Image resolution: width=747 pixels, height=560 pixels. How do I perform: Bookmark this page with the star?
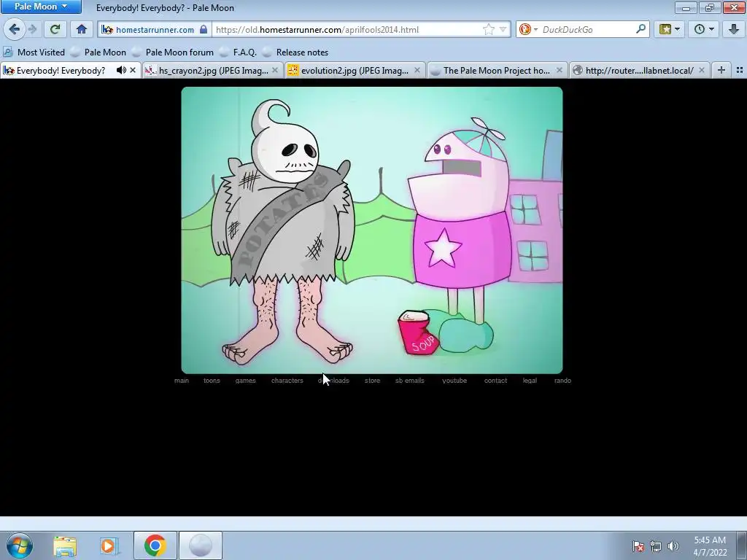click(x=488, y=29)
